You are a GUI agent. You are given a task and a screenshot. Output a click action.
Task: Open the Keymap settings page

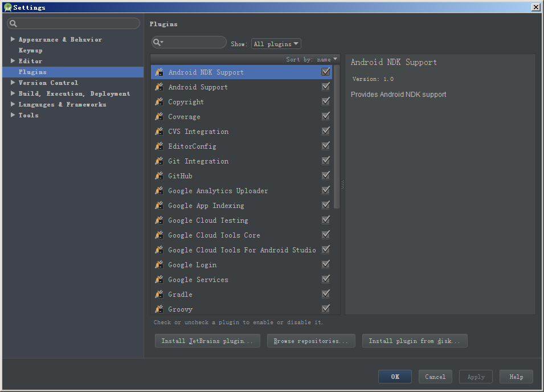coord(30,50)
